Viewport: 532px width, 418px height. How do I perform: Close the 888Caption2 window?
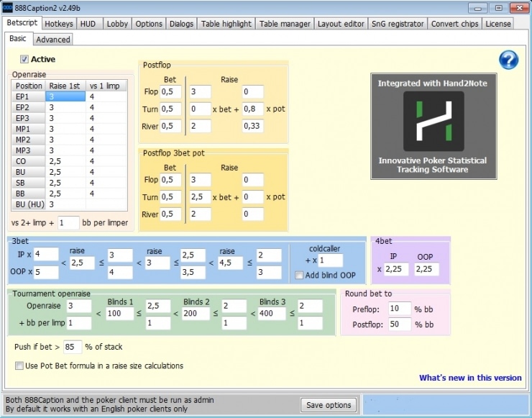[519, 8]
